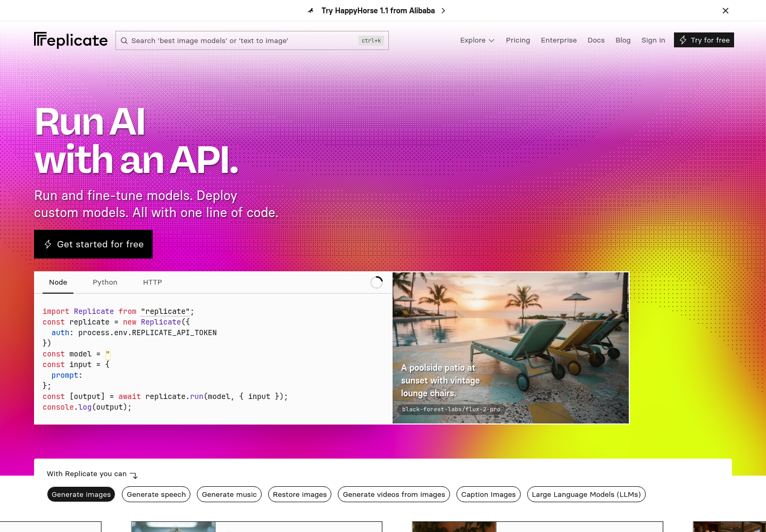
Task: Open Try HappyHorse 1.1 from Alibaba link
Action: pos(378,11)
